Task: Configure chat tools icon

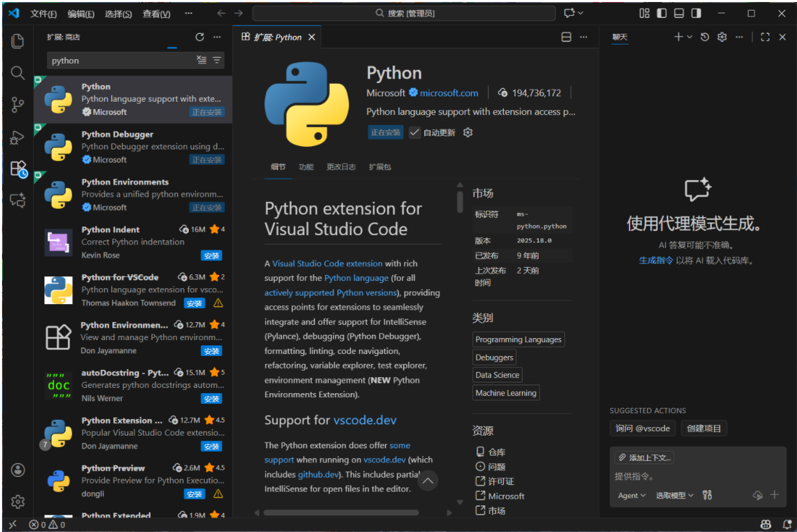Action: pos(707,495)
